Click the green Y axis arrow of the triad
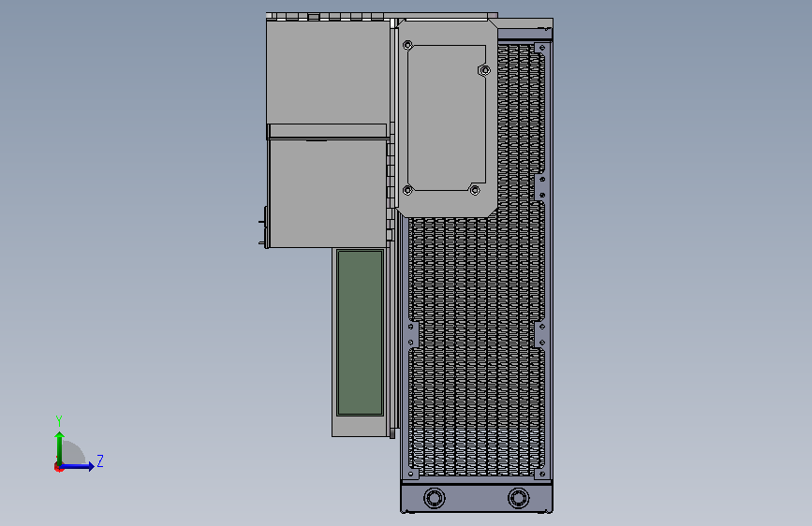This screenshot has width=812, height=526. click(59, 447)
